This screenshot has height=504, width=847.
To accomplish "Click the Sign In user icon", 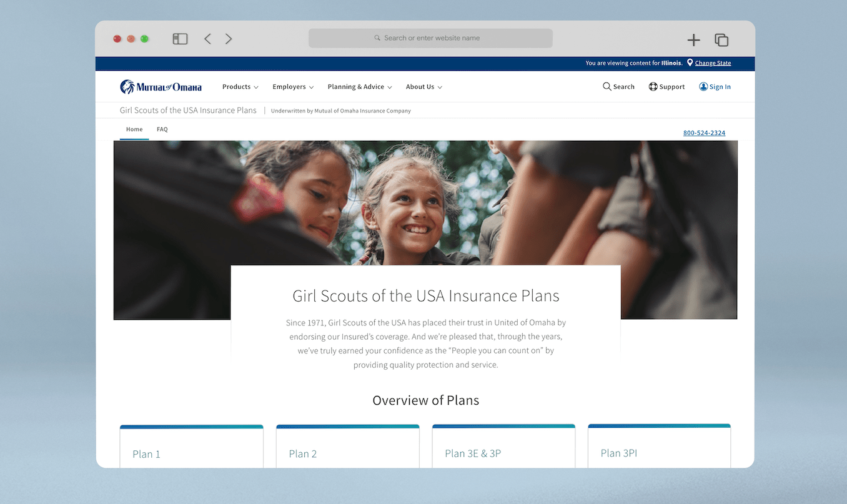I will point(703,87).
